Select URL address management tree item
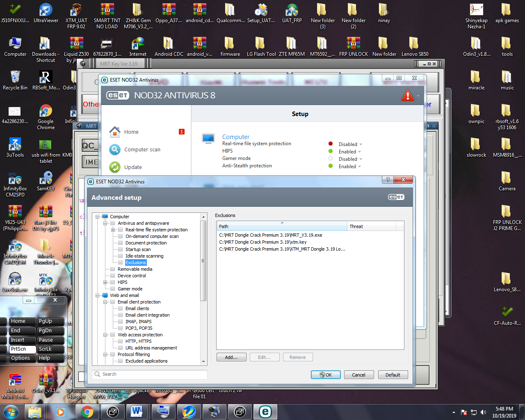Image resolution: width=525 pixels, height=420 pixels. click(151, 348)
